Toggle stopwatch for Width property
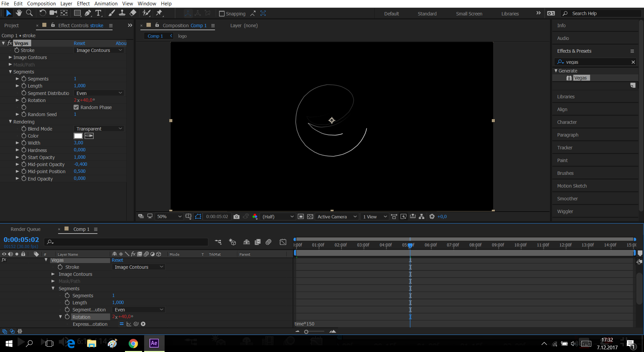This screenshot has height=352, width=644. tap(24, 143)
